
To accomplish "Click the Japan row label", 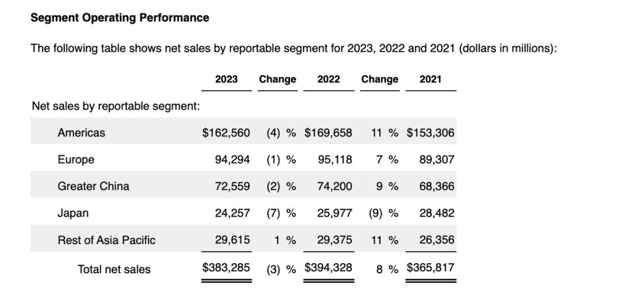I will point(73,213).
